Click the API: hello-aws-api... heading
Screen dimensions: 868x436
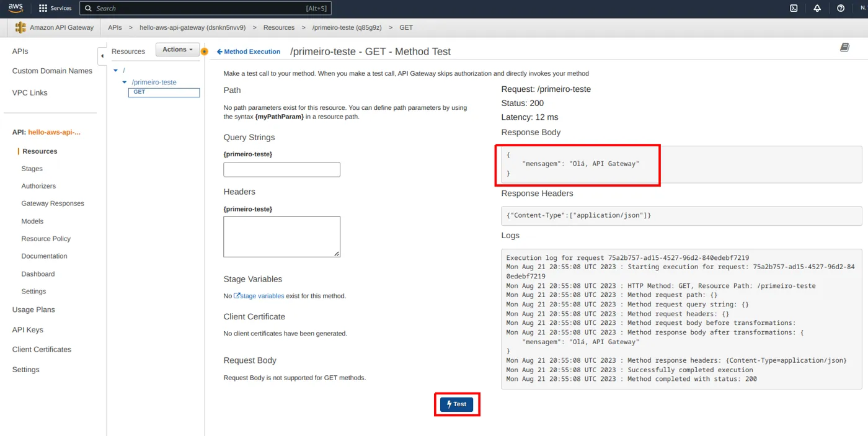tap(46, 132)
